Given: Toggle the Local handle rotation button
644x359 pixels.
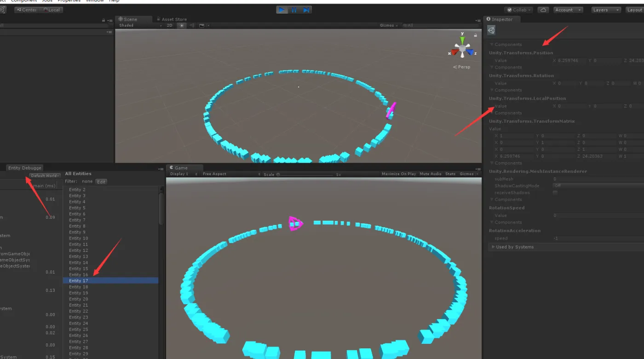Looking at the screenshot, I should click(x=51, y=10).
